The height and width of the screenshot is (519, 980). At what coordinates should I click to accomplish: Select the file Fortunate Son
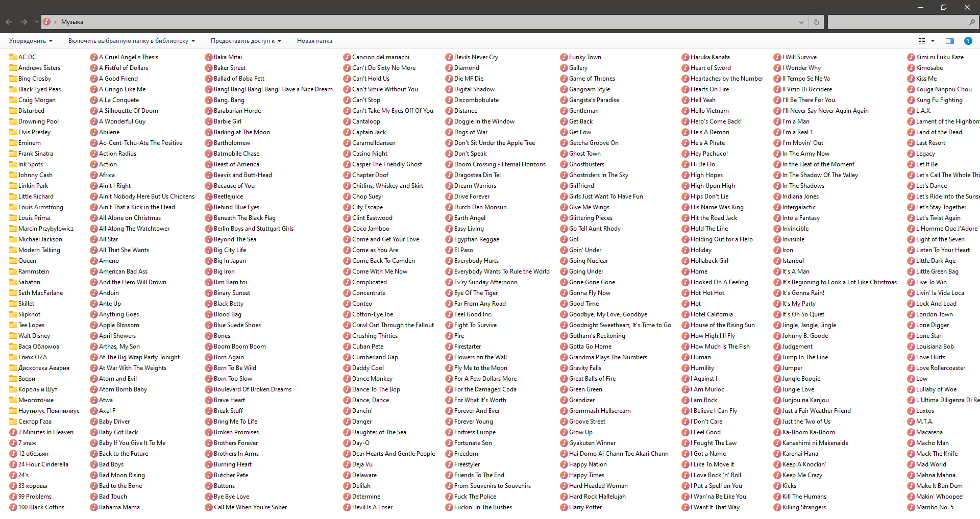click(469, 443)
